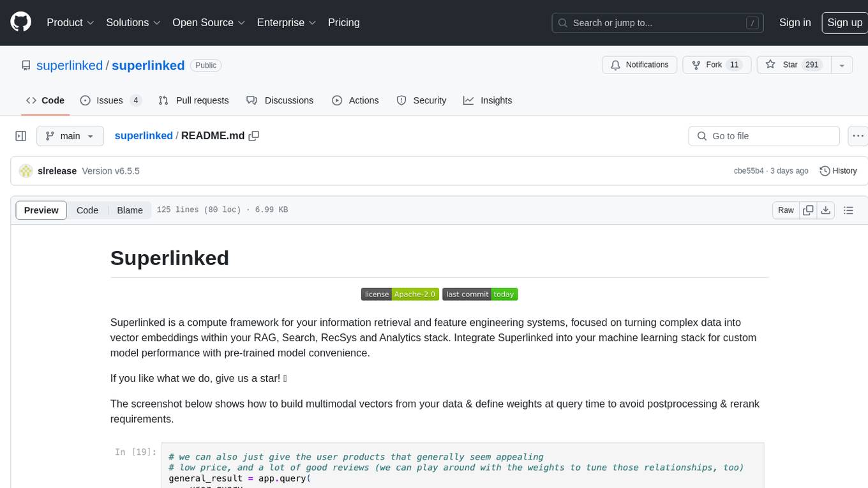Copy raw file contents
The image size is (868, 488).
pyautogui.click(x=808, y=210)
